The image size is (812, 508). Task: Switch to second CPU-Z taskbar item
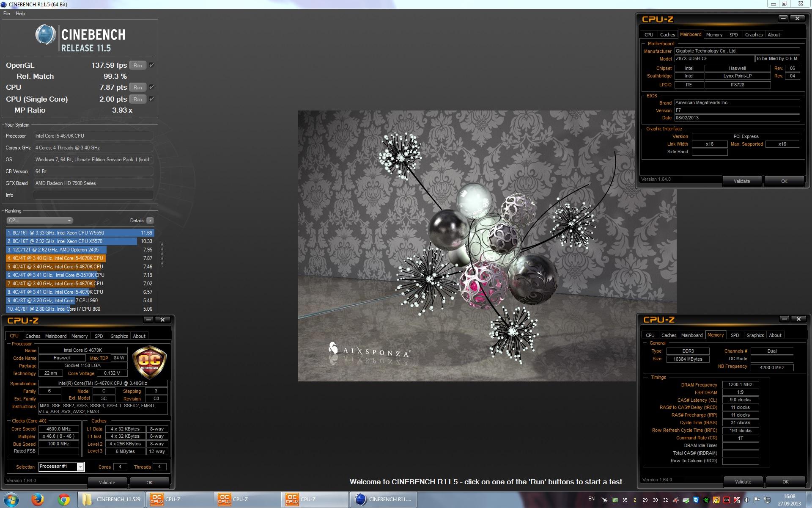tap(247, 500)
